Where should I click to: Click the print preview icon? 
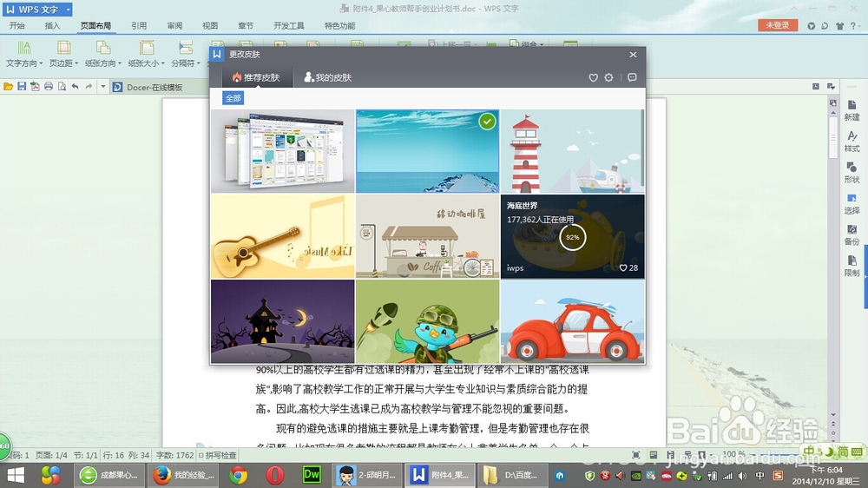pos(62,87)
